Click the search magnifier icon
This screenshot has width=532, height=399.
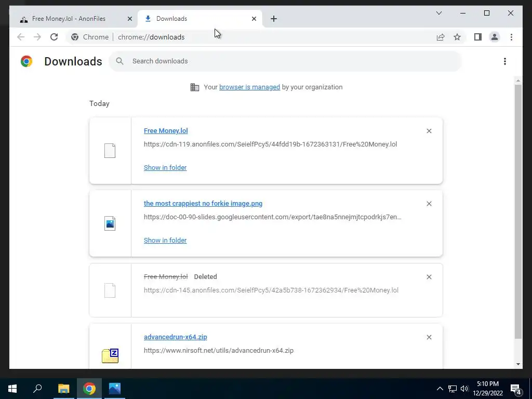click(x=119, y=61)
